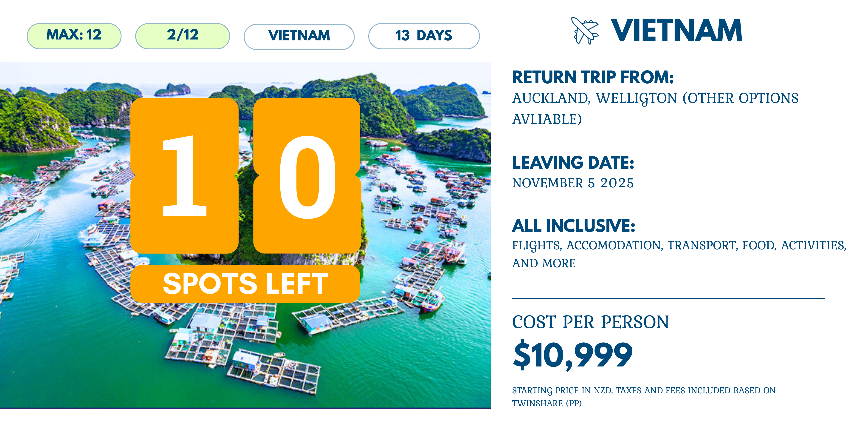868x434 pixels.
Task: Click the RETURN TRIP FROM heading
Action: click(x=593, y=77)
